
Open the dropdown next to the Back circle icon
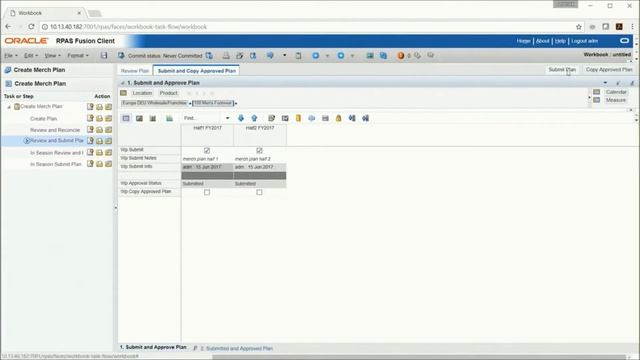[x=327, y=56]
